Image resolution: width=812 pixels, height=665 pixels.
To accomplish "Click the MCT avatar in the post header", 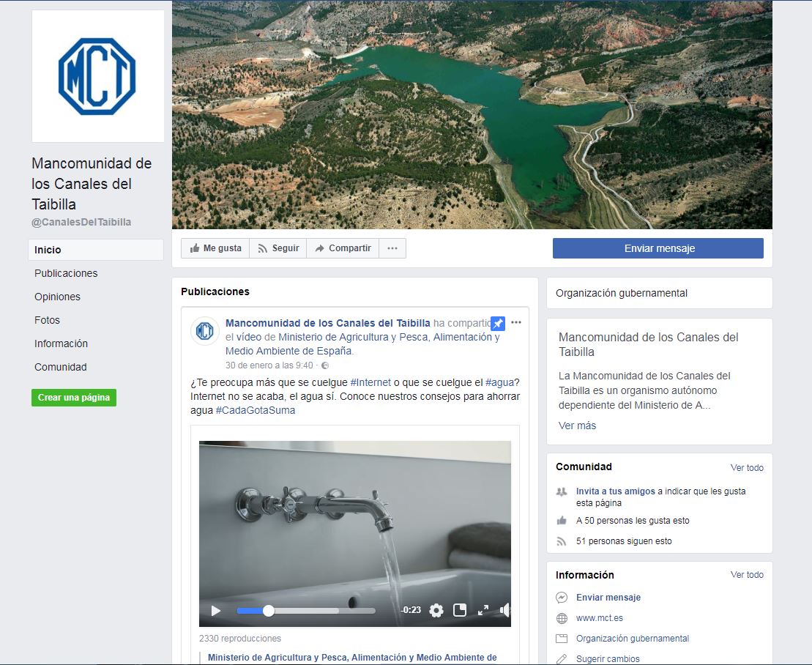I will [x=205, y=331].
